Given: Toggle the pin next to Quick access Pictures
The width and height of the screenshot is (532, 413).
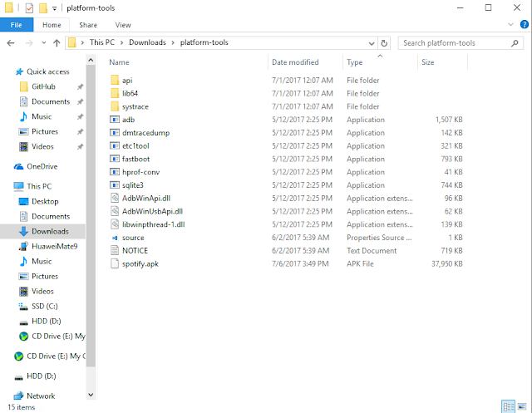Looking at the screenshot, I should click(80, 131).
